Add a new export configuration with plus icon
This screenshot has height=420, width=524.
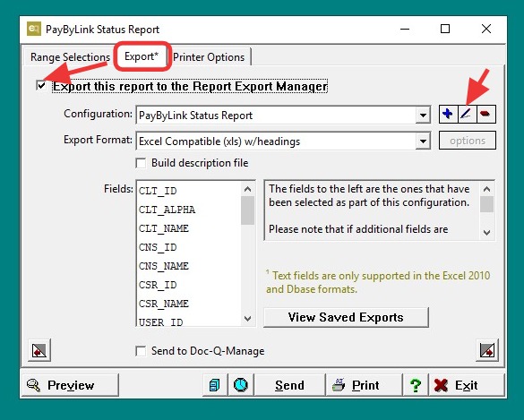448,115
